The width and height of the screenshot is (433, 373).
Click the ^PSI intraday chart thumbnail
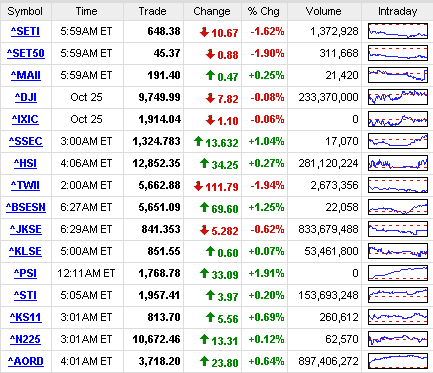[x=398, y=273]
